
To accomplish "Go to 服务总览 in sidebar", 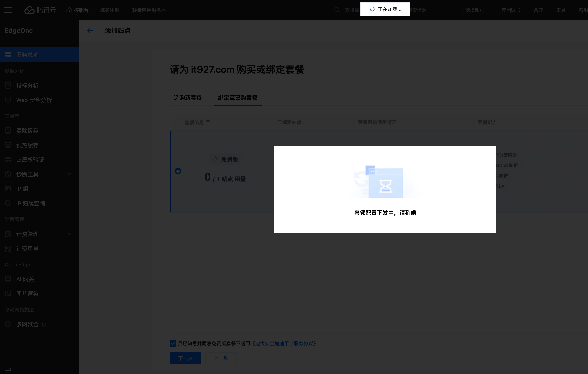I will tap(39, 55).
